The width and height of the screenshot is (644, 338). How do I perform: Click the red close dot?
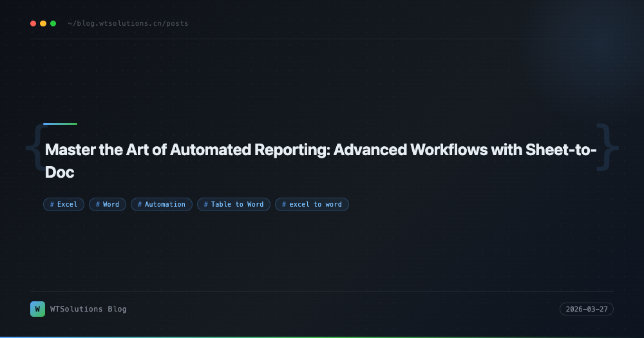coord(33,23)
